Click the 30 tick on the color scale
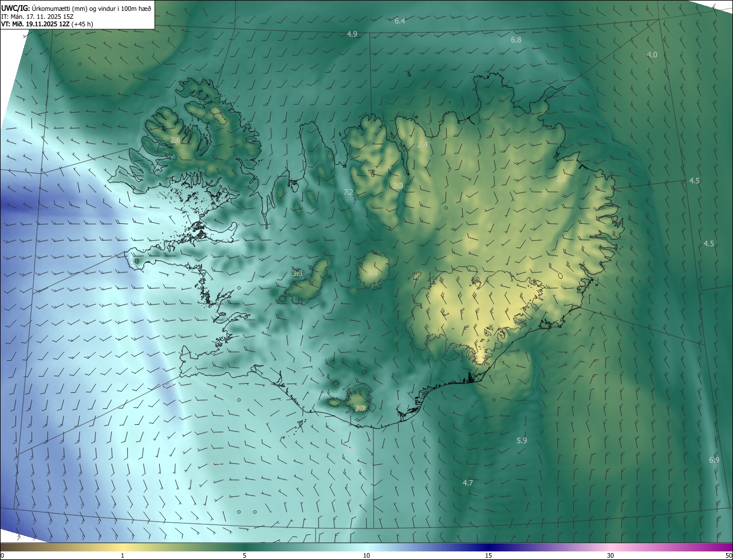 click(x=610, y=555)
